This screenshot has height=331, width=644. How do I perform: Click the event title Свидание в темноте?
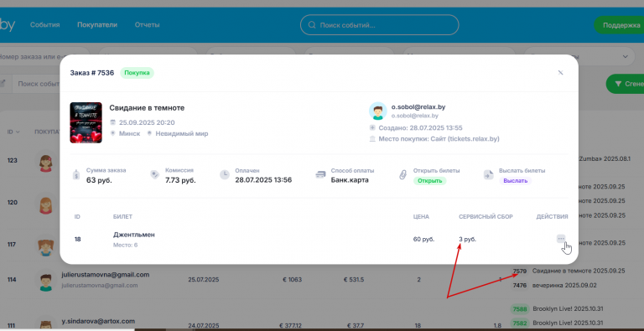(147, 107)
